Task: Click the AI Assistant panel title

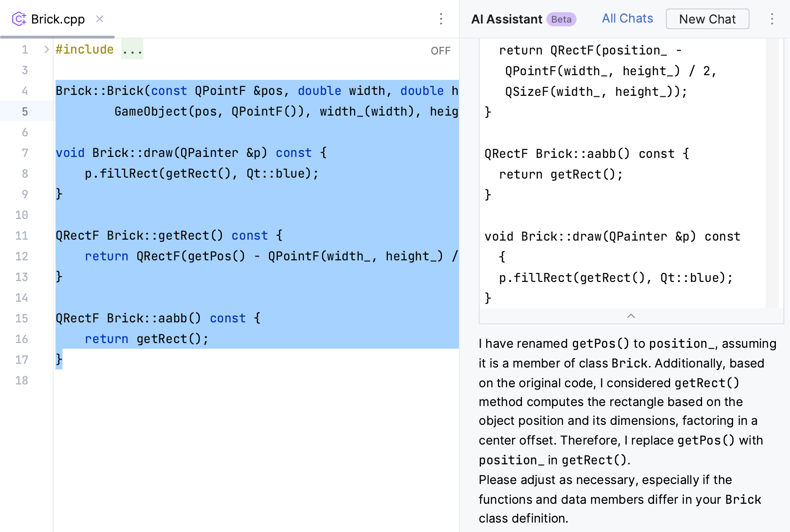Action: (506, 19)
